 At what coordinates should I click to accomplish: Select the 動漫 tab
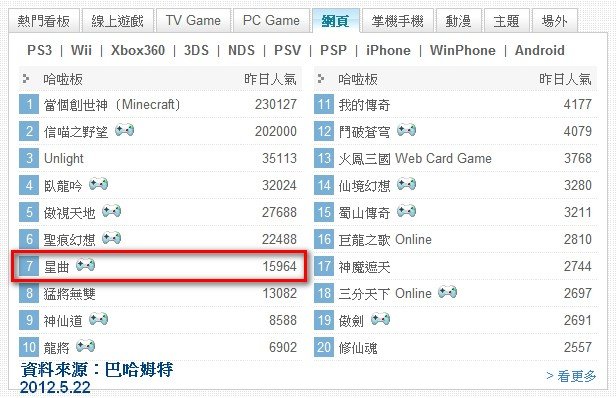(x=458, y=21)
